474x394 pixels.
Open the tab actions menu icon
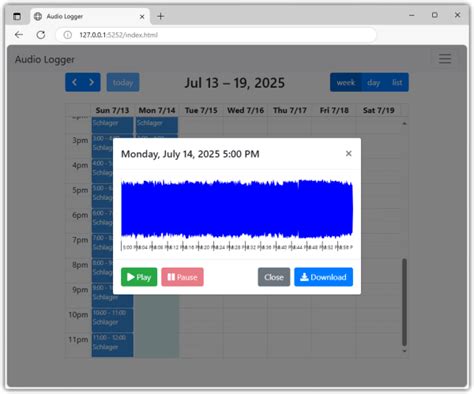(x=17, y=16)
